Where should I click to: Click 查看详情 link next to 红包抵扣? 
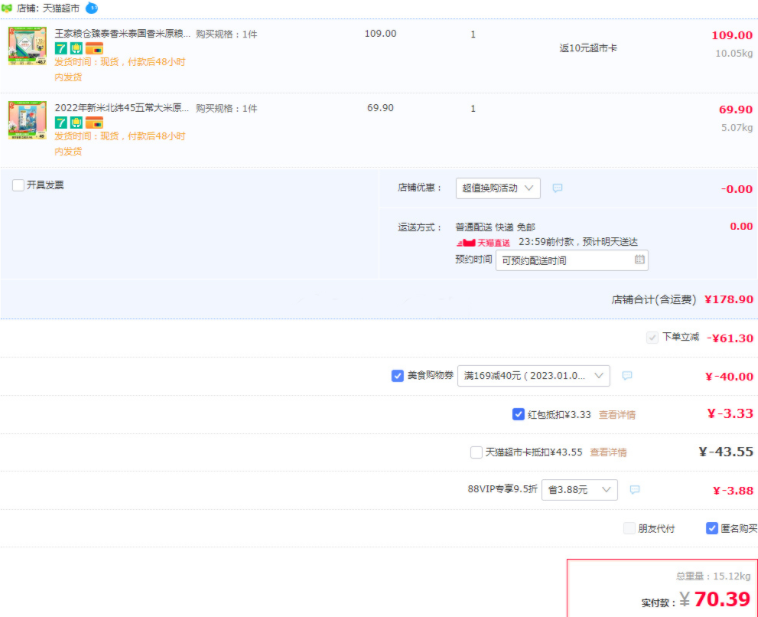[x=616, y=415]
